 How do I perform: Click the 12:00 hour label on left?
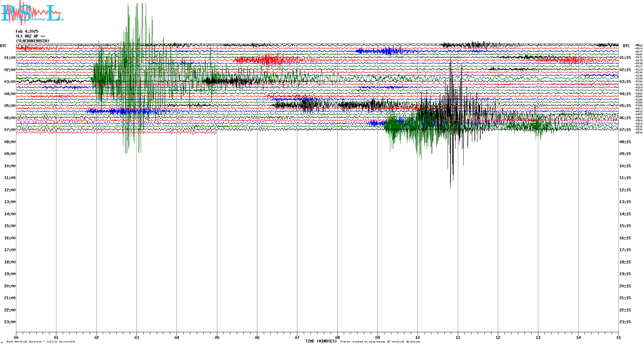[10, 190]
